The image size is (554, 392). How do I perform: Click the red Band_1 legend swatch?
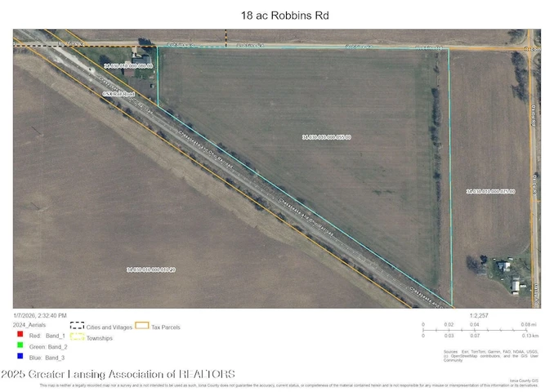pyautogui.click(x=18, y=335)
